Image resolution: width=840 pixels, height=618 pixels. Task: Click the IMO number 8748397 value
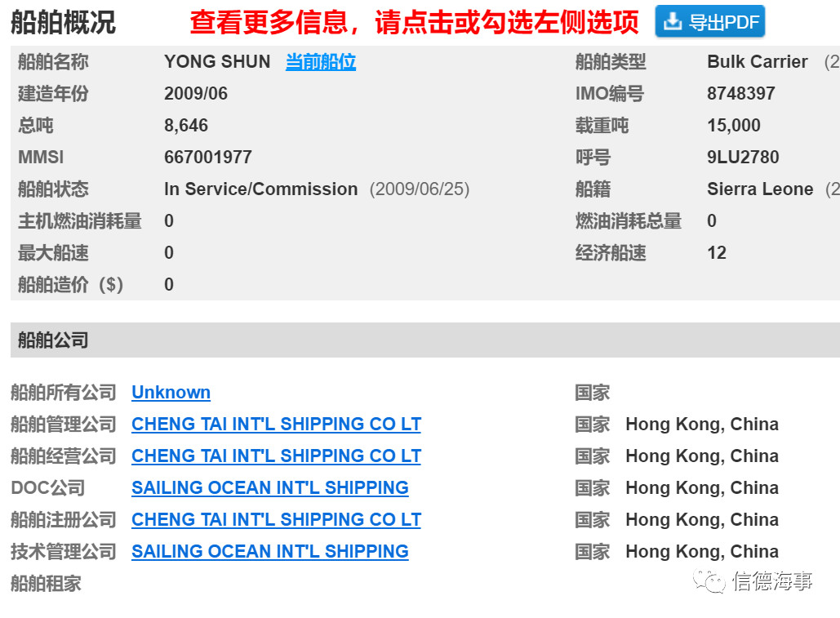point(741,93)
